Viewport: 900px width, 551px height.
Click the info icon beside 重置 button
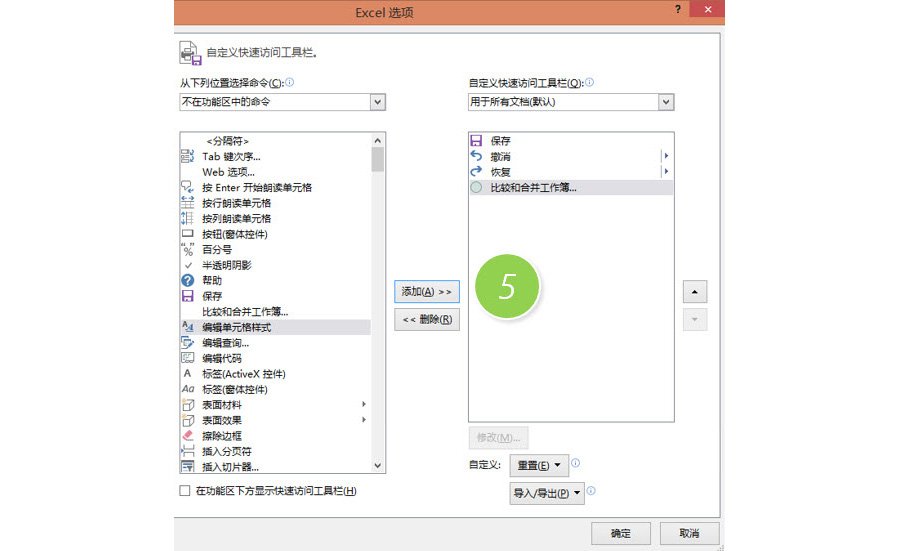click(575, 463)
